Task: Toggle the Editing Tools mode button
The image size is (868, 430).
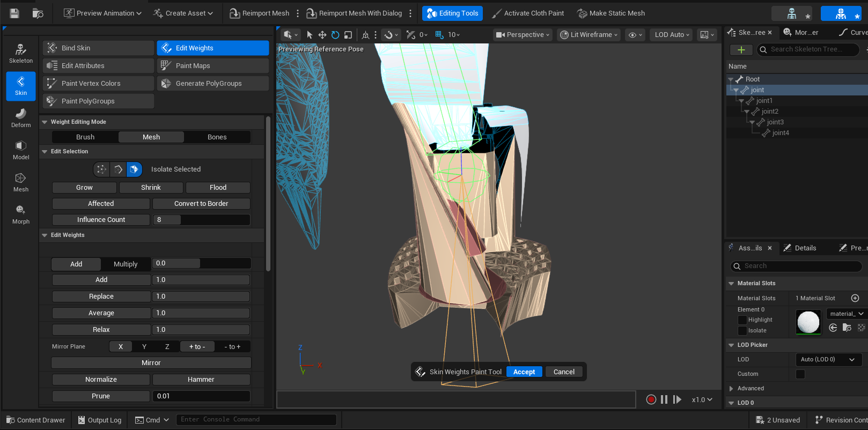Action: pos(452,13)
